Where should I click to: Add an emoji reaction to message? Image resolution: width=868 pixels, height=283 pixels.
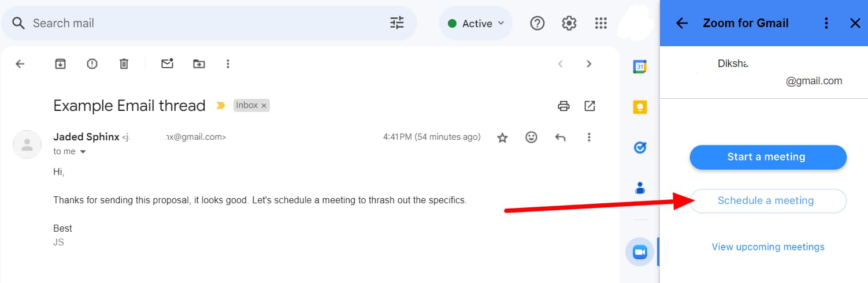click(x=531, y=137)
